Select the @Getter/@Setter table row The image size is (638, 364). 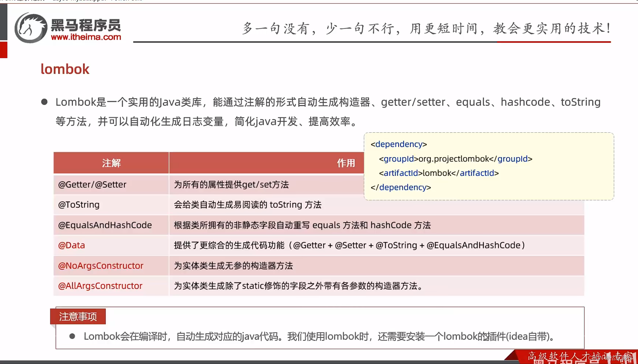pos(92,185)
